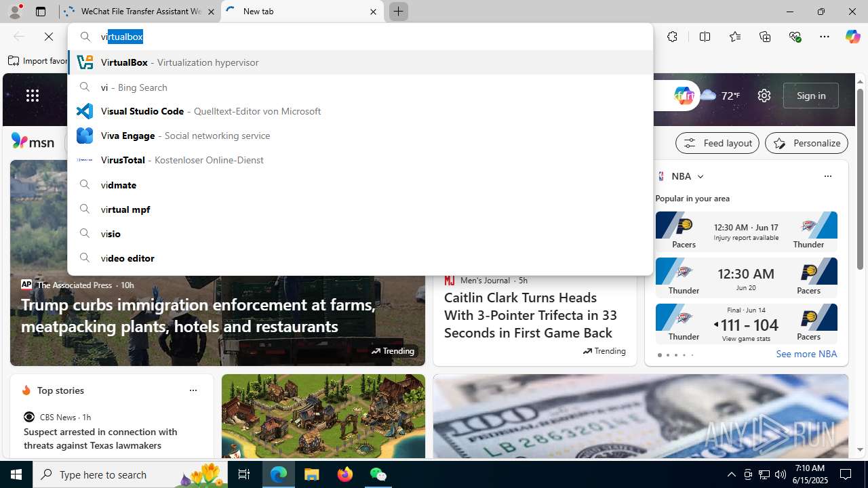The height and width of the screenshot is (488, 868).
Task: Open the hundred dollar bill image card
Action: [x=641, y=416]
